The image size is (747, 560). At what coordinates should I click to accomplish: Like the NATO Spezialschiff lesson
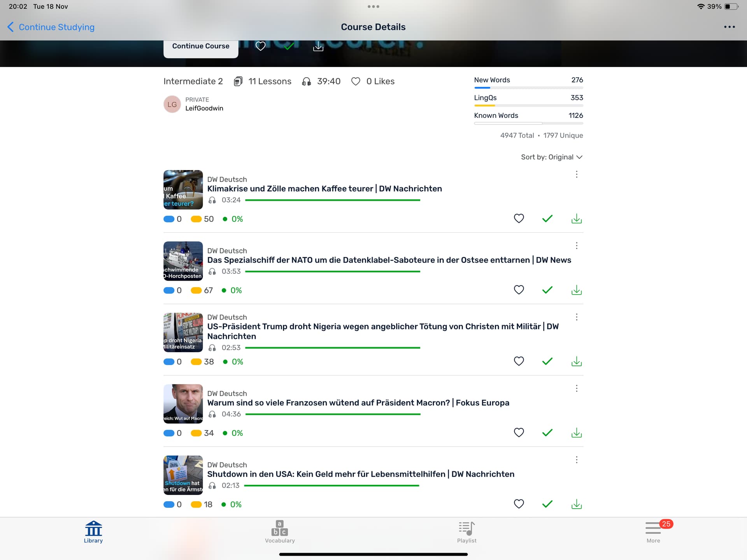click(519, 290)
